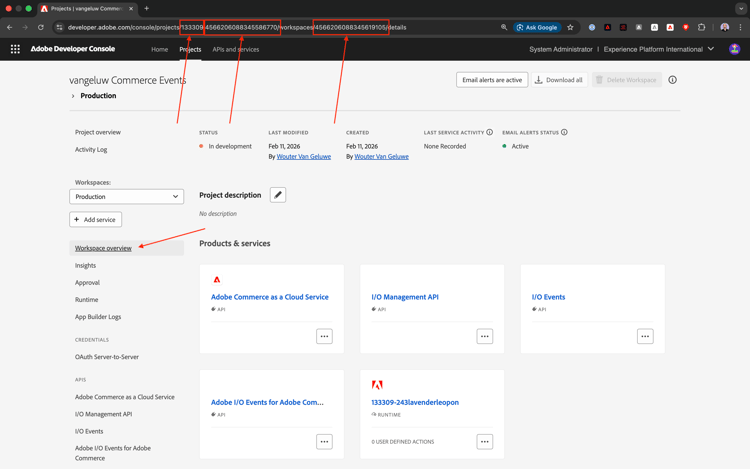Open the organization switcher chevron
Screen dimensions: 750x469
pos(711,49)
